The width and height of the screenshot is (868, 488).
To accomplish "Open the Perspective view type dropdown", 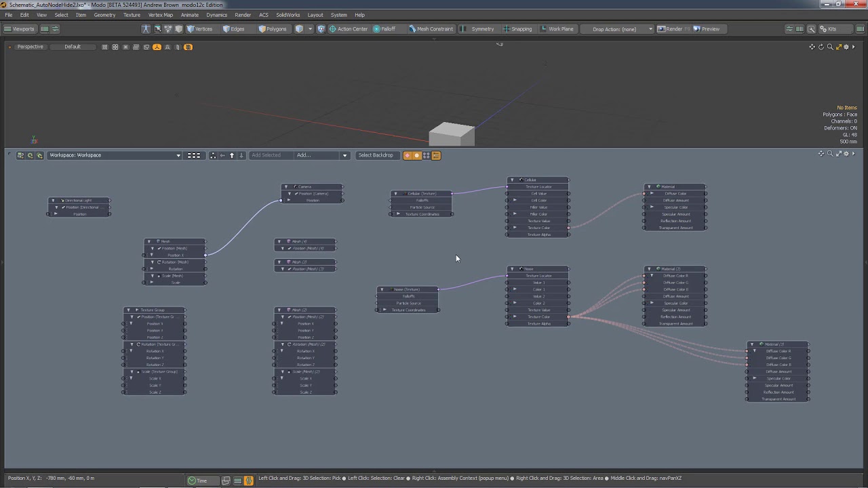I will pyautogui.click(x=30, y=47).
